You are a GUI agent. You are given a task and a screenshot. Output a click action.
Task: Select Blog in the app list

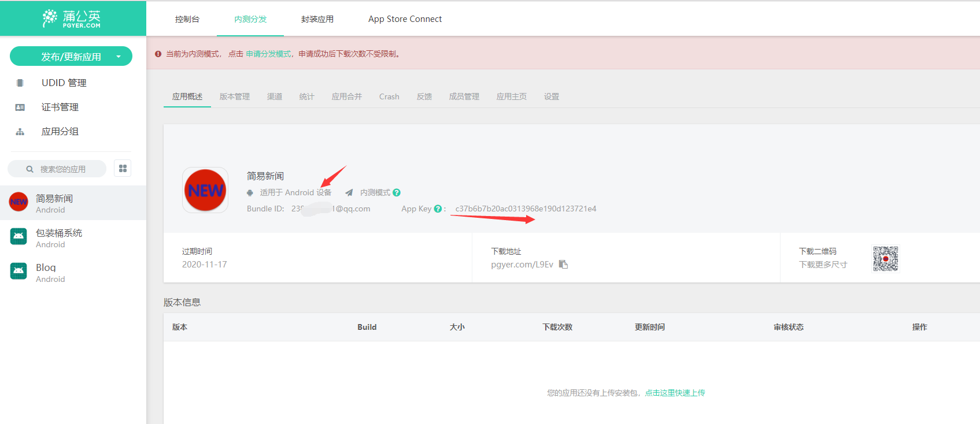tap(73, 272)
